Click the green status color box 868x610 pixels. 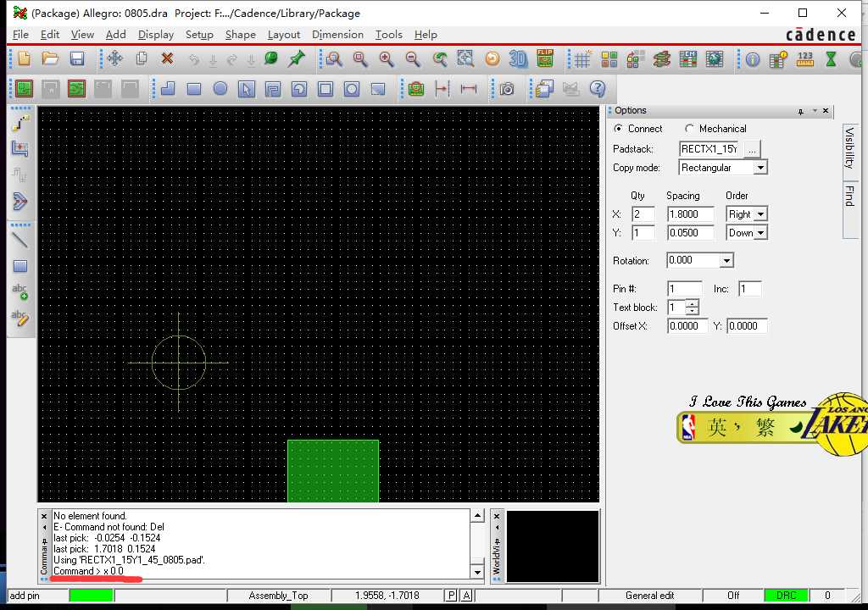point(92,596)
